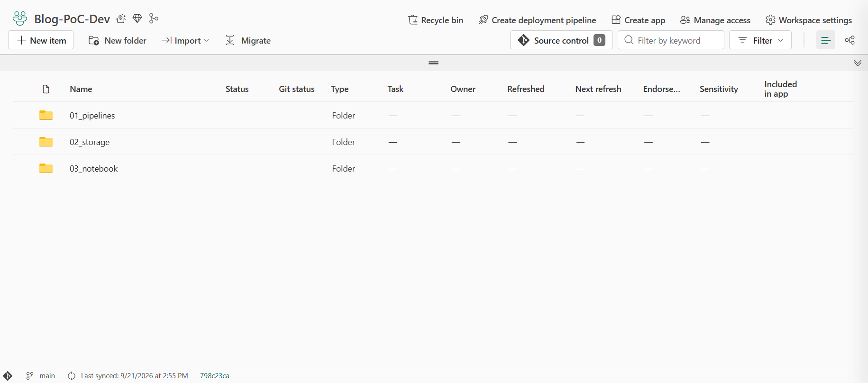Open Source control panel
Viewport: 868px width, 383px height.
click(x=561, y=40)
